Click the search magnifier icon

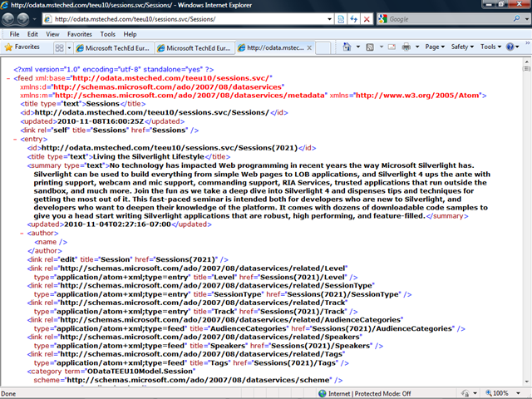point(516,19)
